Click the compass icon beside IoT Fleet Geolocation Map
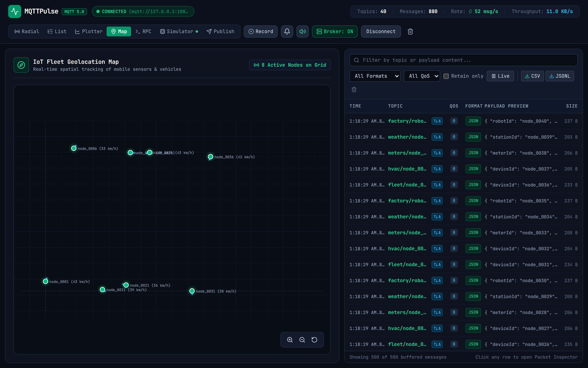Screen dimensions: 588x368 pos(21,65)
